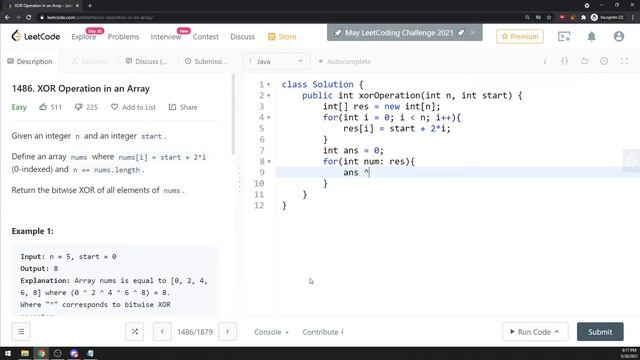Enter fullscreen editor mode
640x360 pixels.
click(x=624, y=61)
